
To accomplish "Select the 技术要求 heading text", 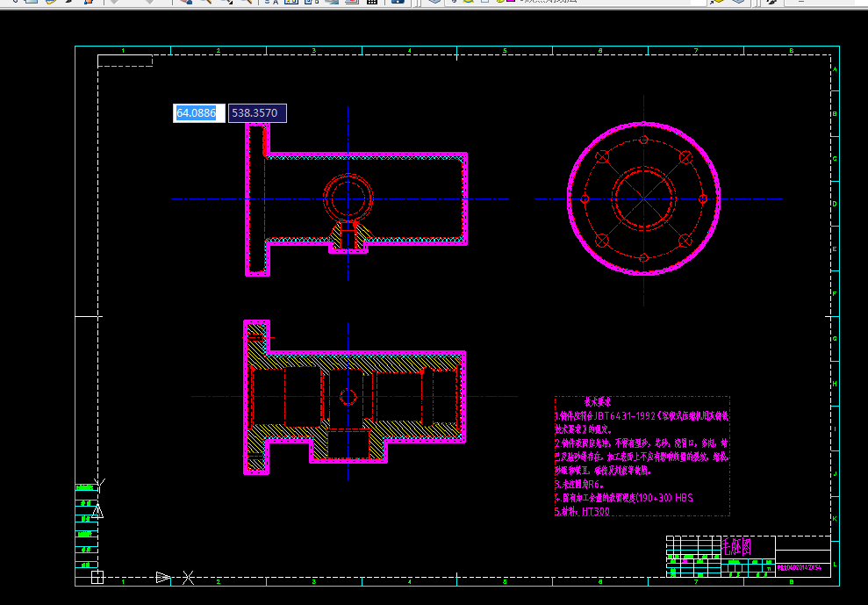I will tap(598, 403).
